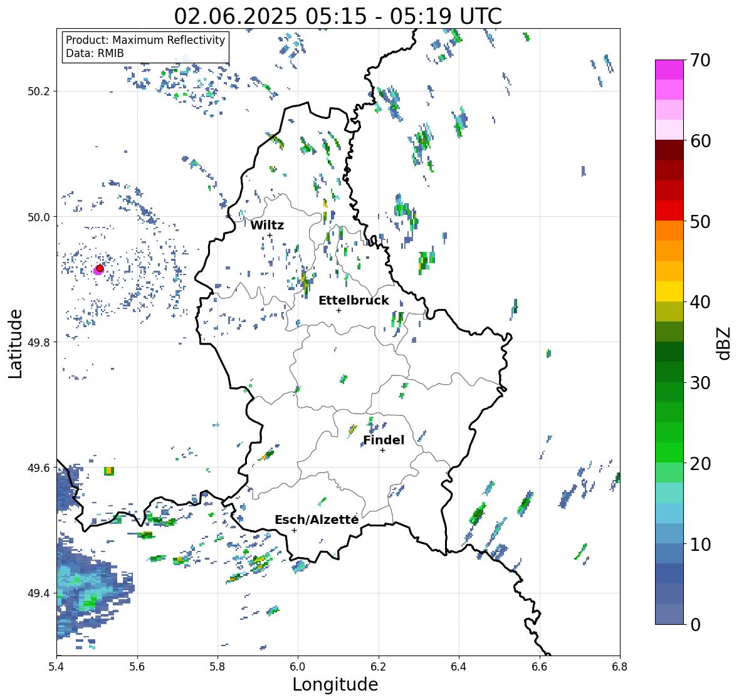
Task: Click colorbar tick value 70
Action: tap(700, 60)
